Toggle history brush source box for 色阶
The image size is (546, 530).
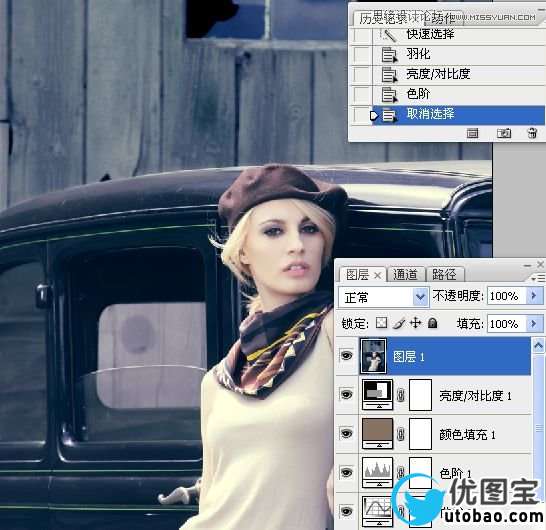[x=361, y=94]
